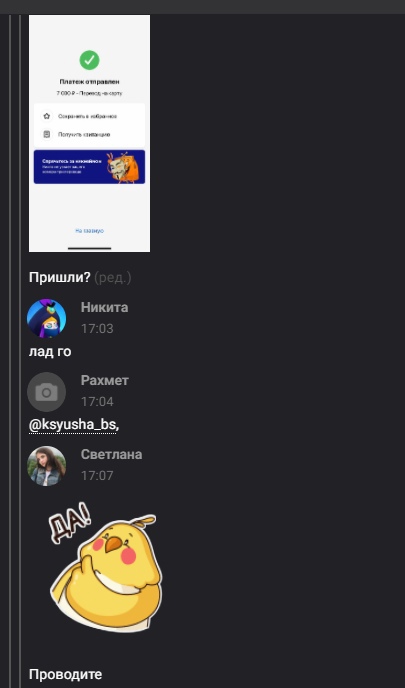The image size is (405, 688).
Task: Open the payment sent screenshot attachment
Action: [90, 133]
